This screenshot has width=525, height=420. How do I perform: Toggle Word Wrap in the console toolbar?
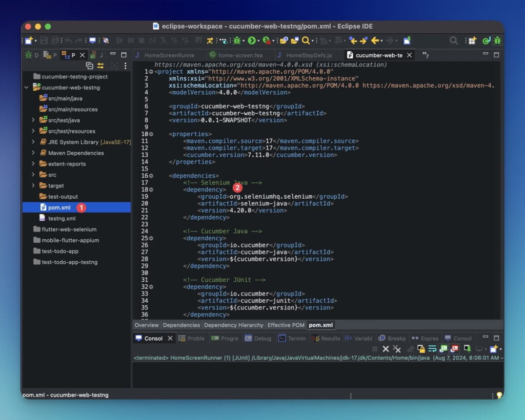pyautogui.click(x=432, y=349)
